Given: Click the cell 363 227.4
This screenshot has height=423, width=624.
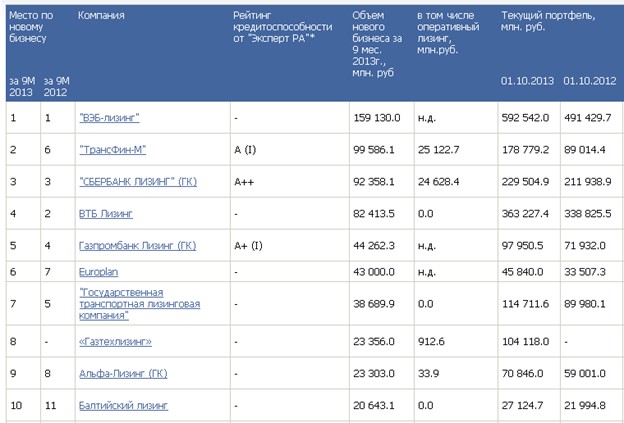Looking at the screenshot, I should click(525, 214).
